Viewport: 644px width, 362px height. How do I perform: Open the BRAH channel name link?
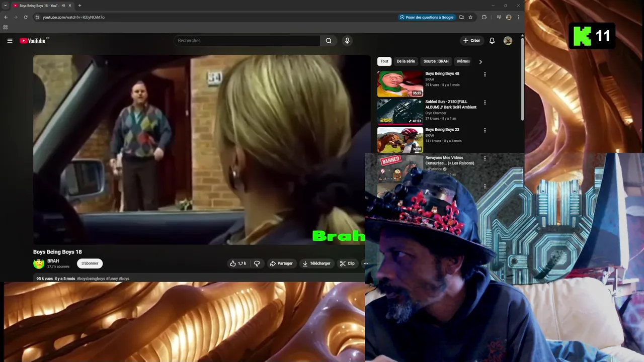pos(53,261)
